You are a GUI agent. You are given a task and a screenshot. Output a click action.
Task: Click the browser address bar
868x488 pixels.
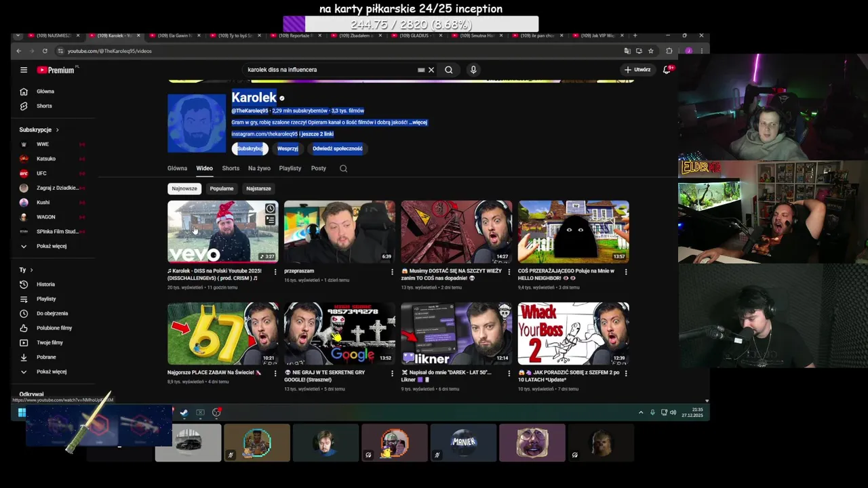click(339, 51)
